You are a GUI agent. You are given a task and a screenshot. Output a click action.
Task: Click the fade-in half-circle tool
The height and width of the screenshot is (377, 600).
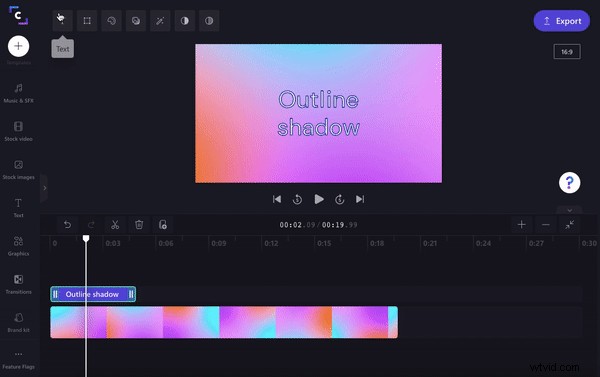pos(184,21)
